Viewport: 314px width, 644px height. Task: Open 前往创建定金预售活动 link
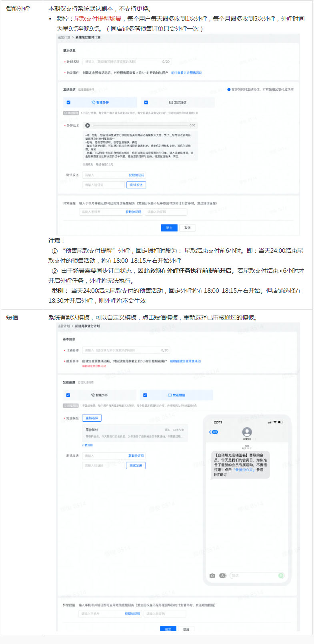click(185, 361)
